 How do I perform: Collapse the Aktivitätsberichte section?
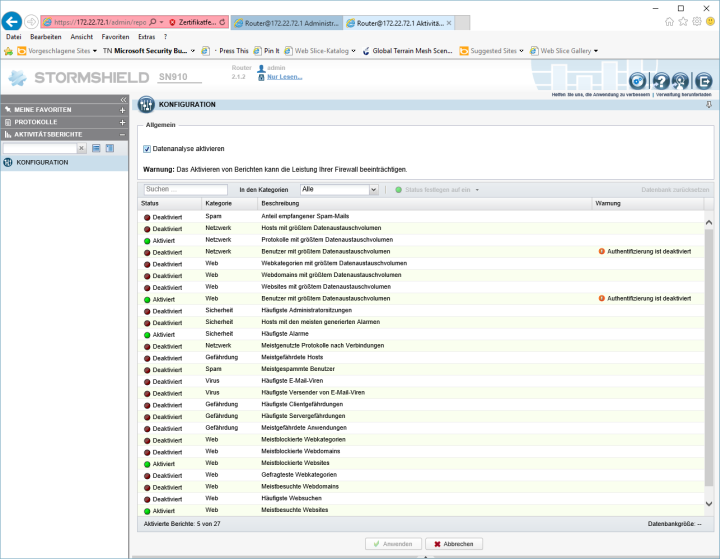tap(122, 134)
